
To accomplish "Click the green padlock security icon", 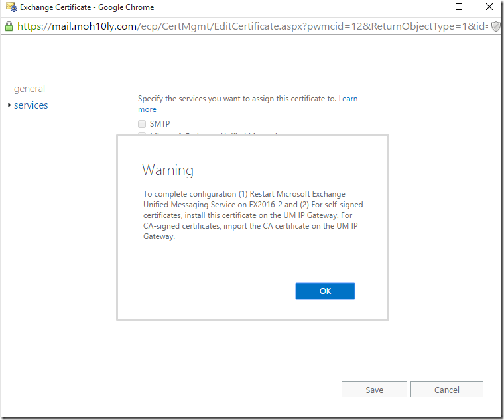I will point(9,26).
